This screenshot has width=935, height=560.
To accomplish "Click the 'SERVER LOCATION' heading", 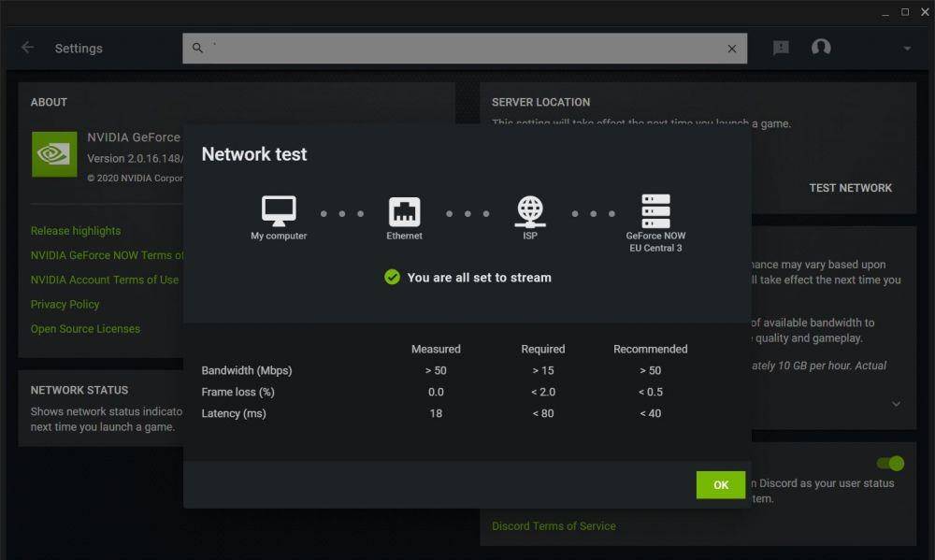I will click(x=540, y=102).
